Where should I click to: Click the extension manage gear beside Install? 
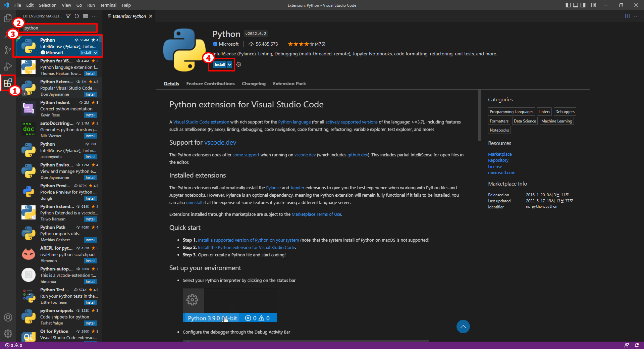pos(238,64)
